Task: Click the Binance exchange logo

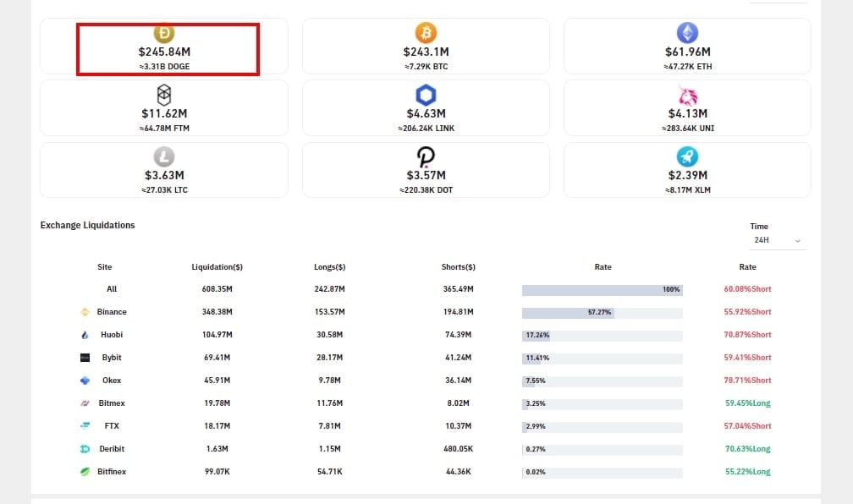Action: (x=85, y=312)
